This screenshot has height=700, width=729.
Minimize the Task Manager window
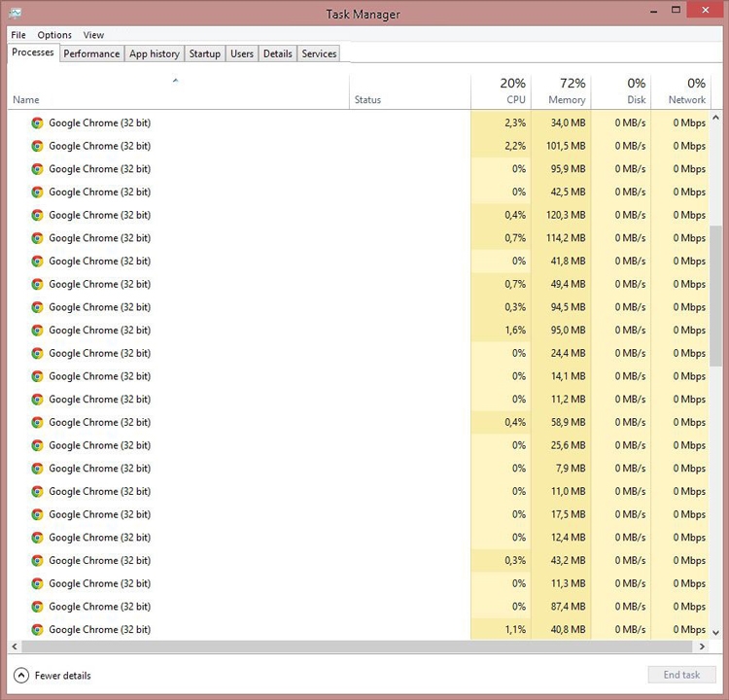pos(654,11)
